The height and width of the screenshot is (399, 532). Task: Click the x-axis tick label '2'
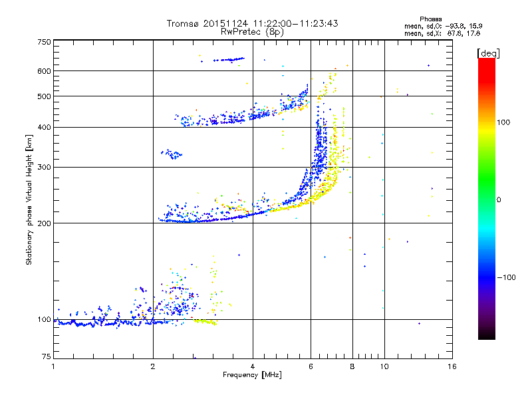point(153,366)
